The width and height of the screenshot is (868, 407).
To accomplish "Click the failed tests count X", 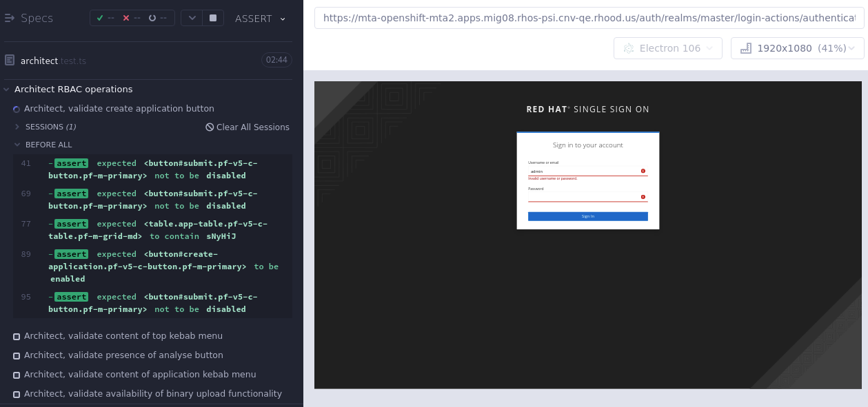I will [126, 18].
